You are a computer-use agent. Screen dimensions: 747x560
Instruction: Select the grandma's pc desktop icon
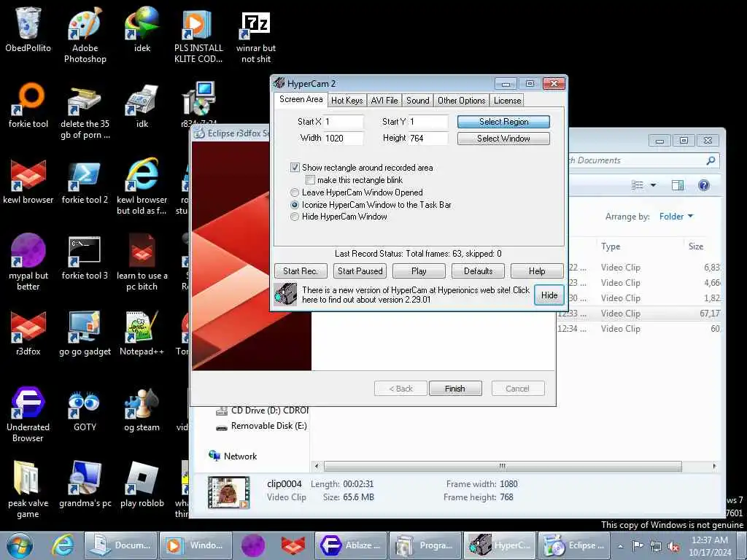click(x=85, y=485)
